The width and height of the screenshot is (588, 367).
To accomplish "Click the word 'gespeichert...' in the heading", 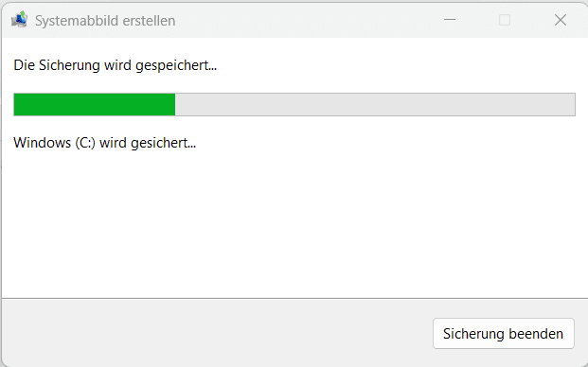I will pos(176,66).
